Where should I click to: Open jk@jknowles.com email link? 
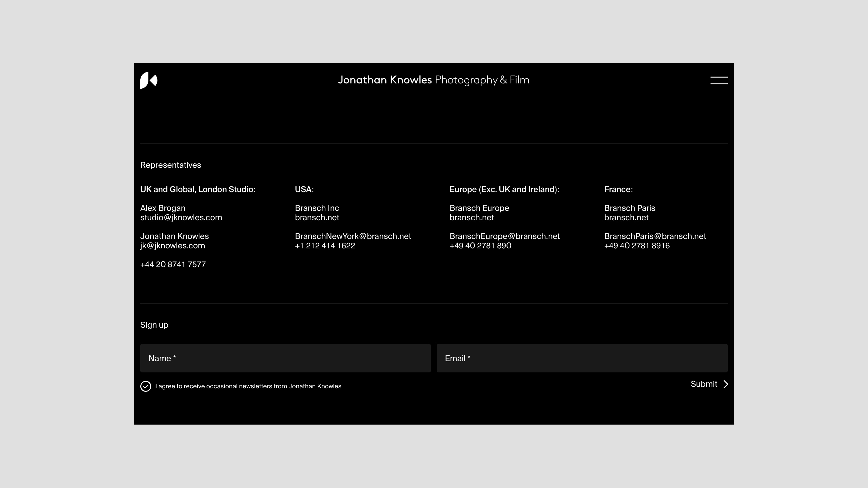(x=172, y=246)
